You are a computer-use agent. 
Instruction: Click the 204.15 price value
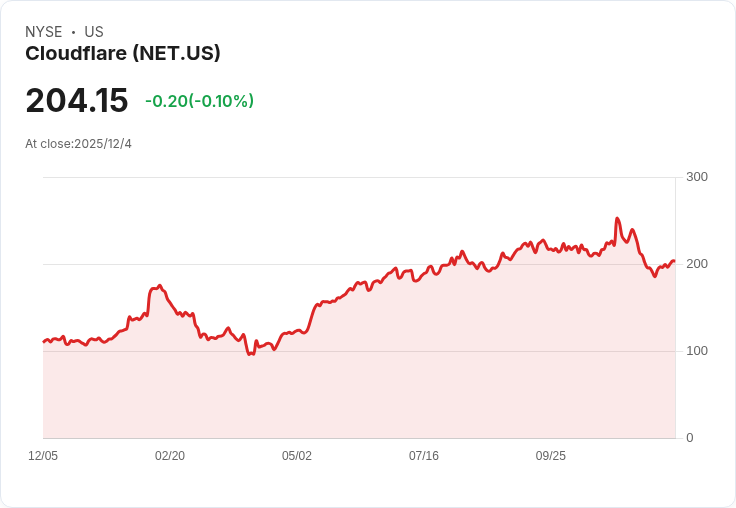(x=77, y=101)
